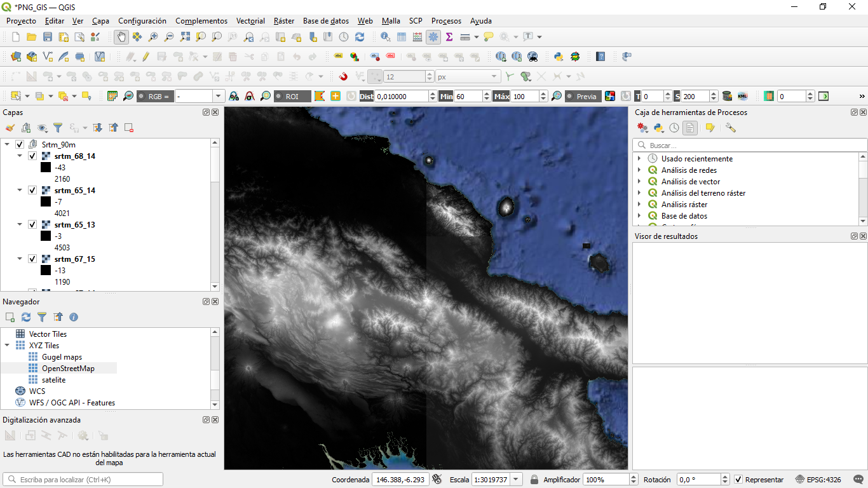Click the SCP KML export icon
The width and height of the screenshot is (868, 488).
(x=743, y=96)
